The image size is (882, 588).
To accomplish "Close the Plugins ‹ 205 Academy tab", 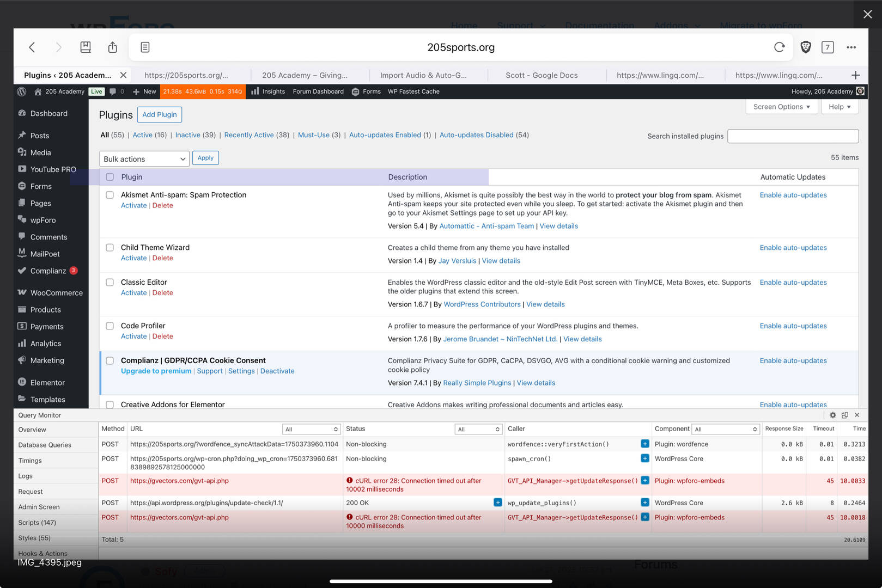I will point(123,75).
